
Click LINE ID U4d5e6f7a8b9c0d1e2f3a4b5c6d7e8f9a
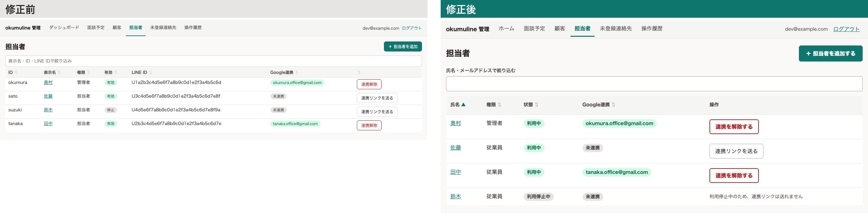(176, 110)
